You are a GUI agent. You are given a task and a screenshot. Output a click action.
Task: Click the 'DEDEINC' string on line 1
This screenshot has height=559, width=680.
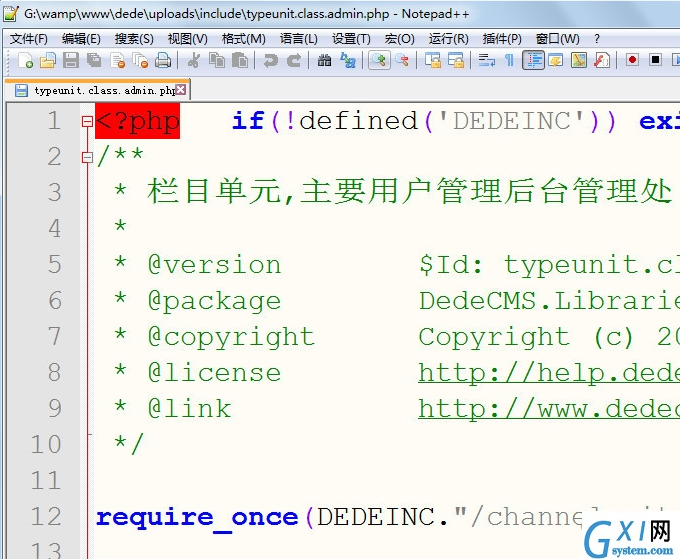(511, 121)
